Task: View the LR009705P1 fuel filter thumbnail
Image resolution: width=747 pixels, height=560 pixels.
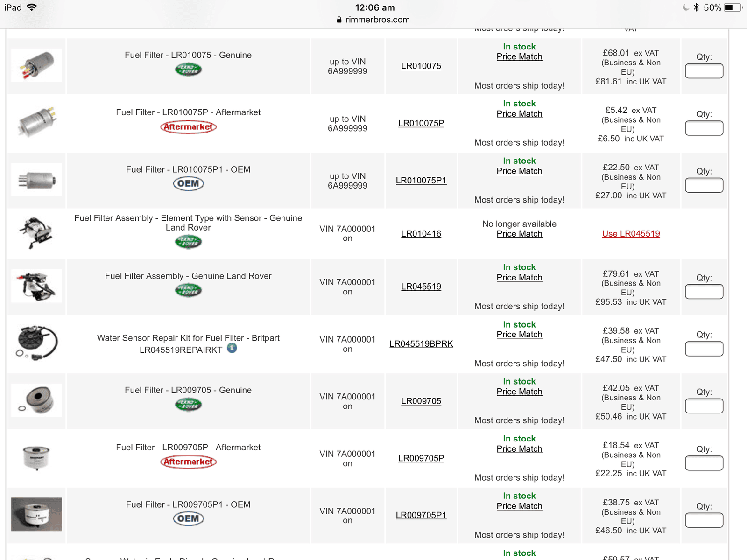Action: tap(36, 514)
